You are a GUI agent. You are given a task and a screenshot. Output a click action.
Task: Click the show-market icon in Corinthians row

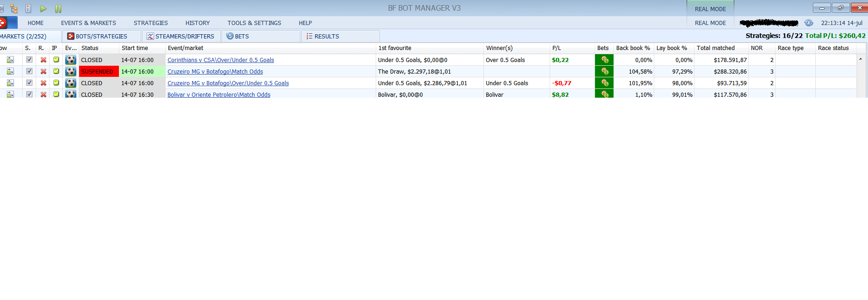point(10,60)
